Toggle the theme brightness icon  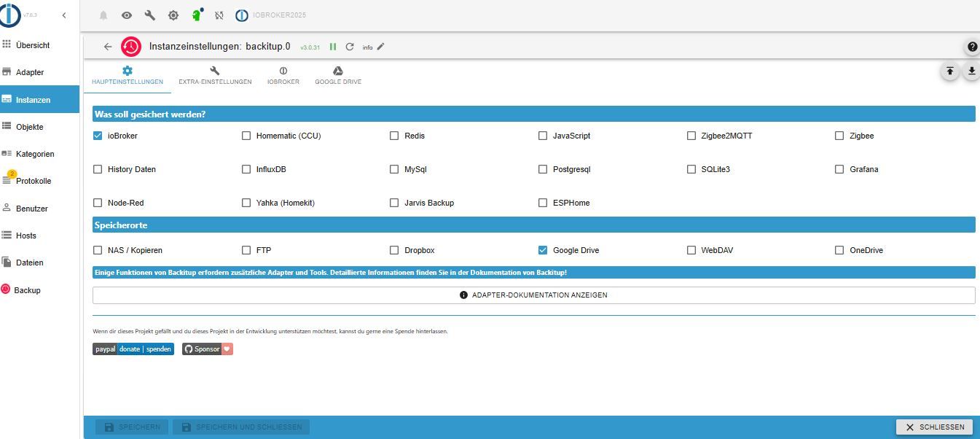coord(173,15)
